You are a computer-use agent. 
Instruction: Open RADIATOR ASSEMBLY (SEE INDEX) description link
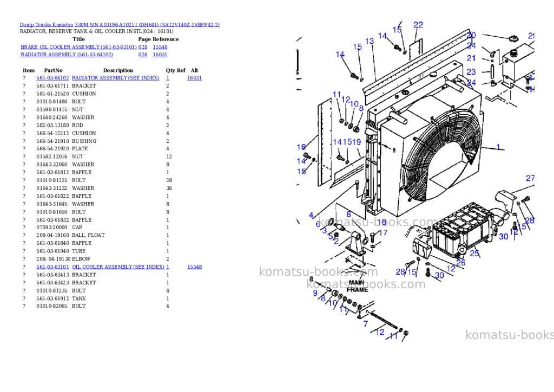coord(116,78)
